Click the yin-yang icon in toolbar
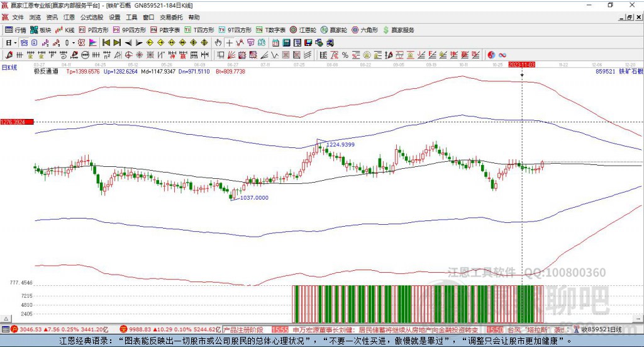Image resolution: width=644 pixels, height=347 pixels. click(492, 55)
